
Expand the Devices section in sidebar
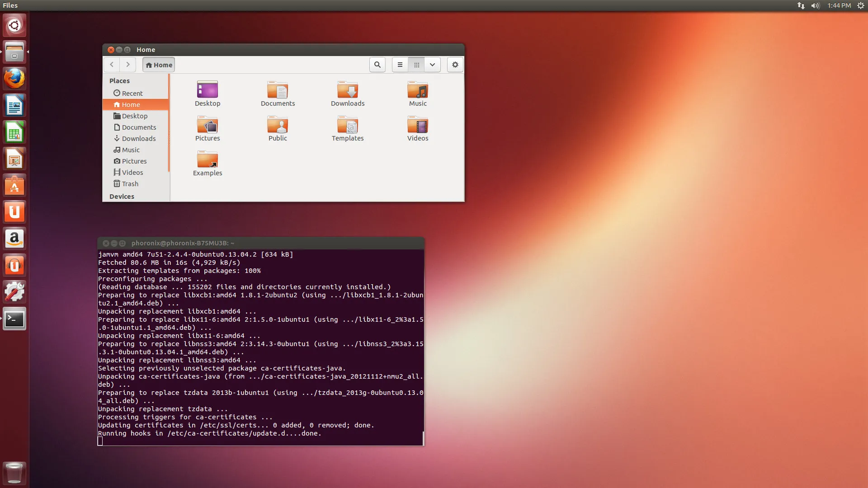(x=122, y=196)
